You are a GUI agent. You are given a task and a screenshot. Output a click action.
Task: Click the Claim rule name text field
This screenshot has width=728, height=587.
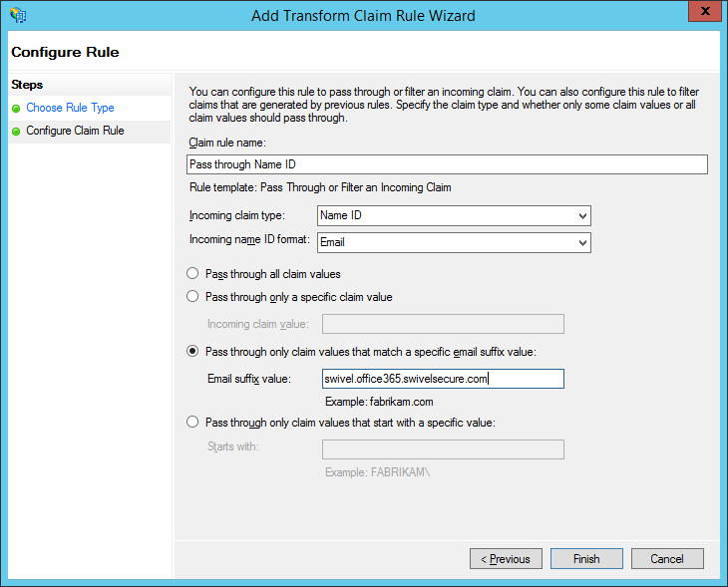447,164
